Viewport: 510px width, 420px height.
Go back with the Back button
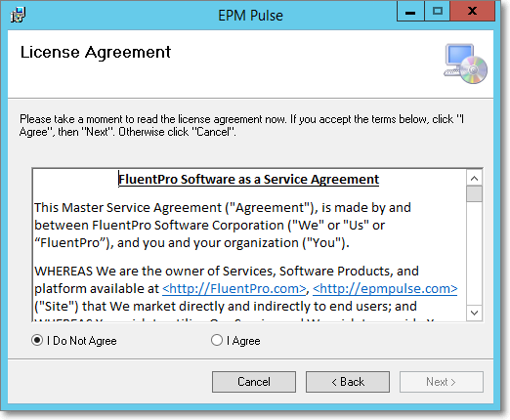[x=348, y=382]
